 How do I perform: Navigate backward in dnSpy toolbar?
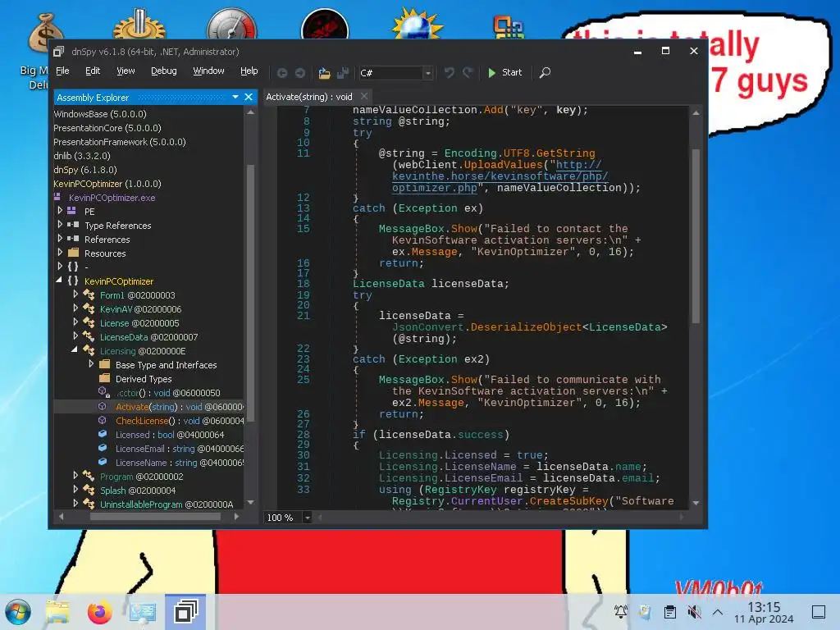click(282, 73)
